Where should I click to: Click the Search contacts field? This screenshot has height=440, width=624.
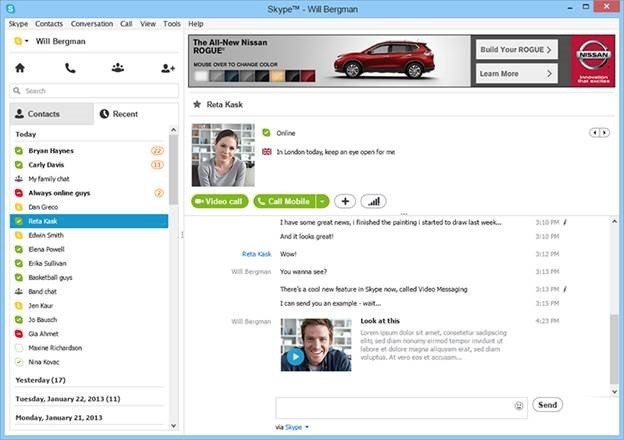(x=94, y=91)
